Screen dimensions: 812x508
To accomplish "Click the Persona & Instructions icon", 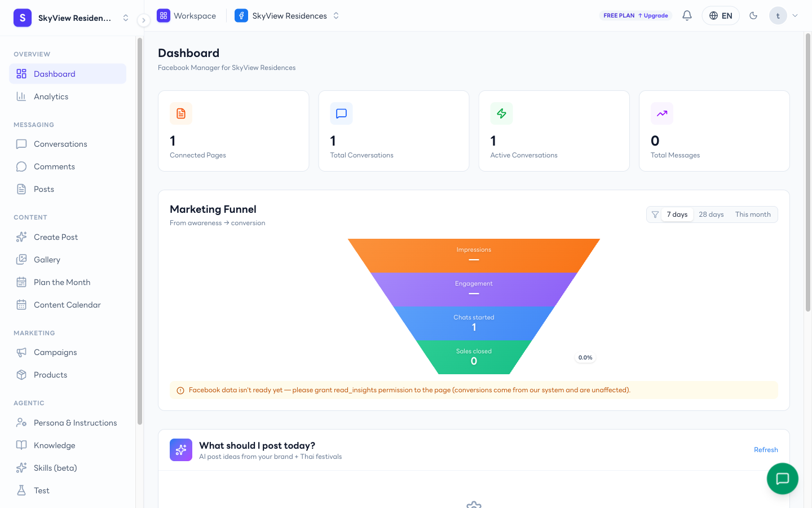I will click(21, 423).
